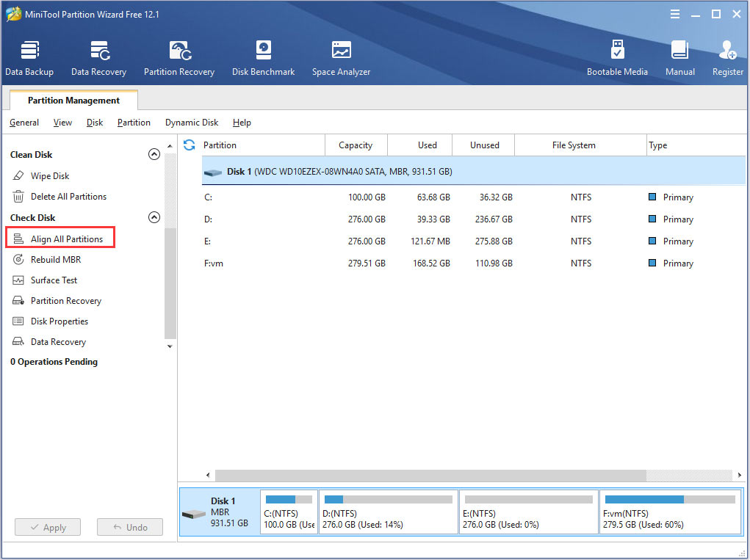Open the Disk menu
This screenshot has width=750, height=560.
coord(95,123)
